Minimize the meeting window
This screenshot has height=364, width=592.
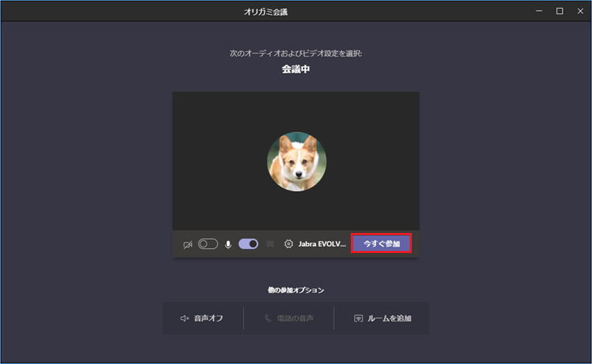pyautogui.click(x=539, y=11)
